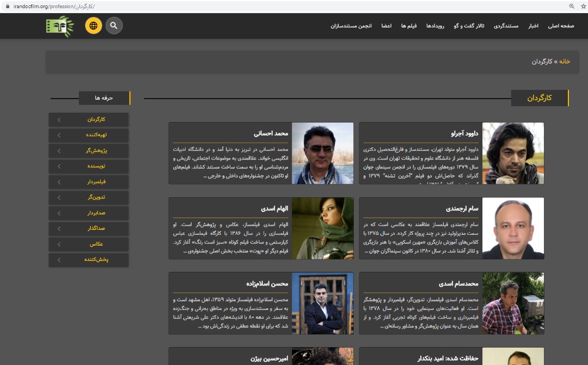Viewport: 588px width, 365px height.
Task: Select the رویدادها menu item
Action: [437, 26]
